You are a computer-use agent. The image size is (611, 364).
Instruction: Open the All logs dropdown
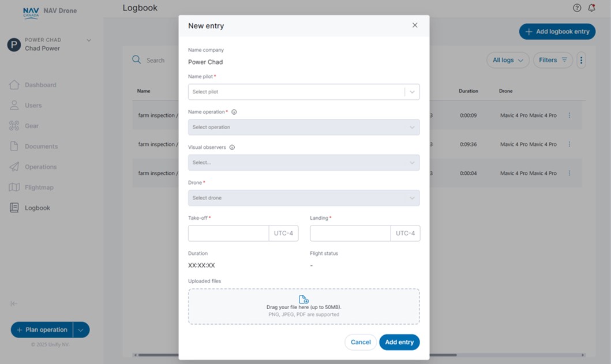click(508, 60)
